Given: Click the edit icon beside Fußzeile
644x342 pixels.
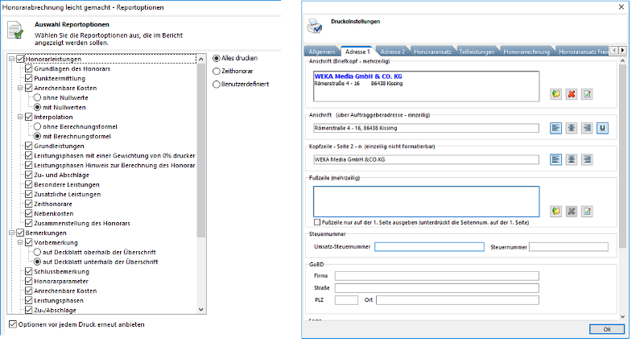Looking at the screenshot, I should 587,211.
